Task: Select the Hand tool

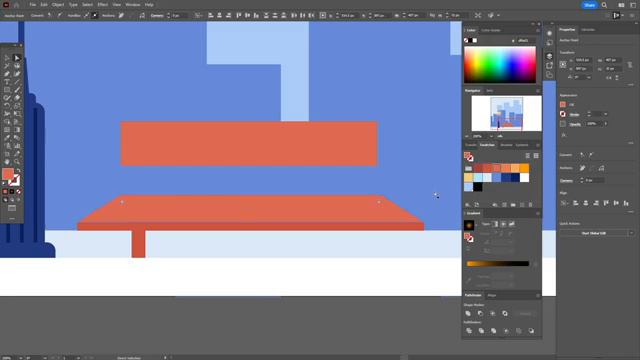Action: pos(7,162)
